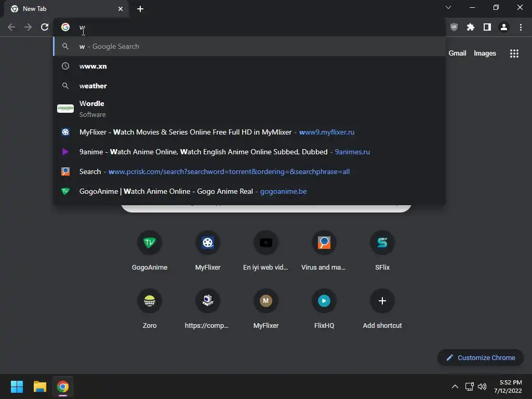Click the browser back arrow
This screenshot has height=399, width=532.
pos(11,27)
